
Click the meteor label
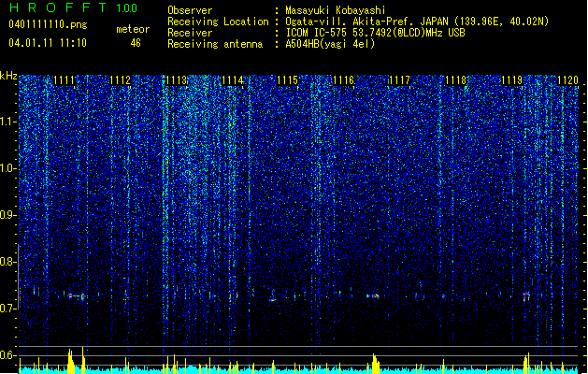[x=133, y=29]
